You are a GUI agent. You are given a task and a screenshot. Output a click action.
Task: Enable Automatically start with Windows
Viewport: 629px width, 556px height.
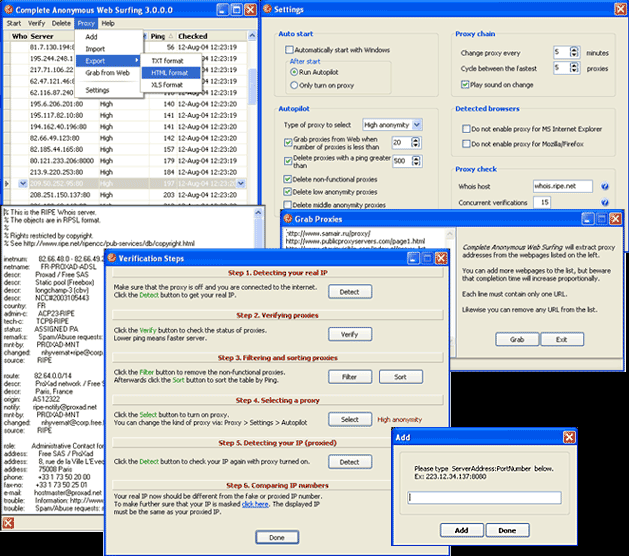coord(289,50)
